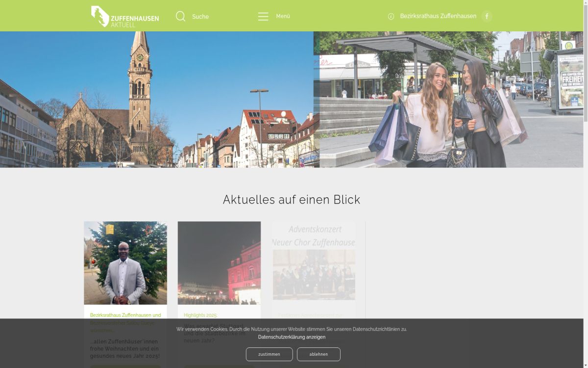Click the church hero banner image
Screen dimensions: 588x368
157,100
